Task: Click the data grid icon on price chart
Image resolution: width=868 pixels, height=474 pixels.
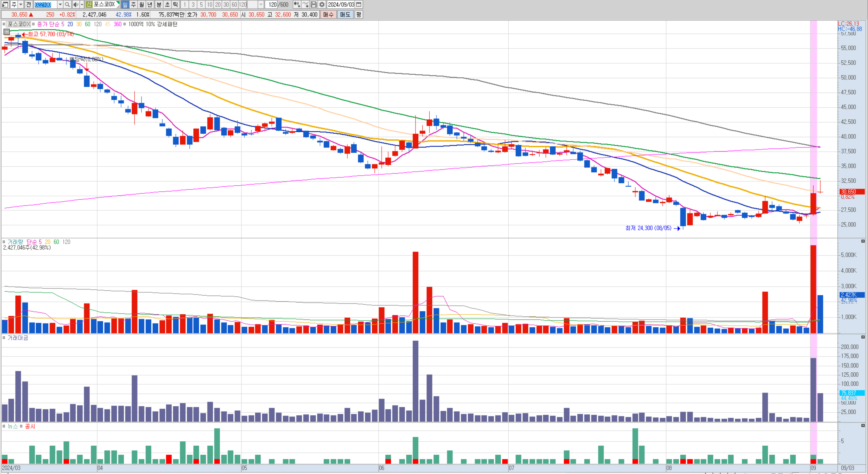Action: [6, 32]
